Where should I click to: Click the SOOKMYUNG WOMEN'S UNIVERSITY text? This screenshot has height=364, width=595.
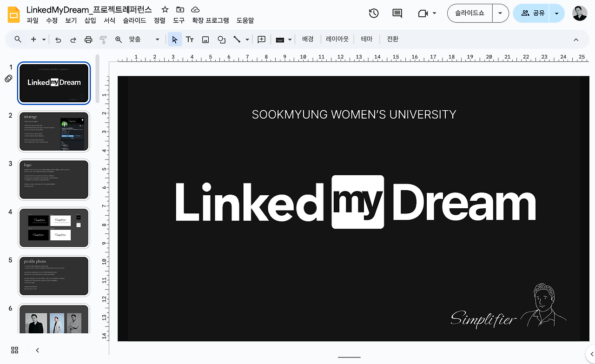pyautogui.click(x=354, y=114)
